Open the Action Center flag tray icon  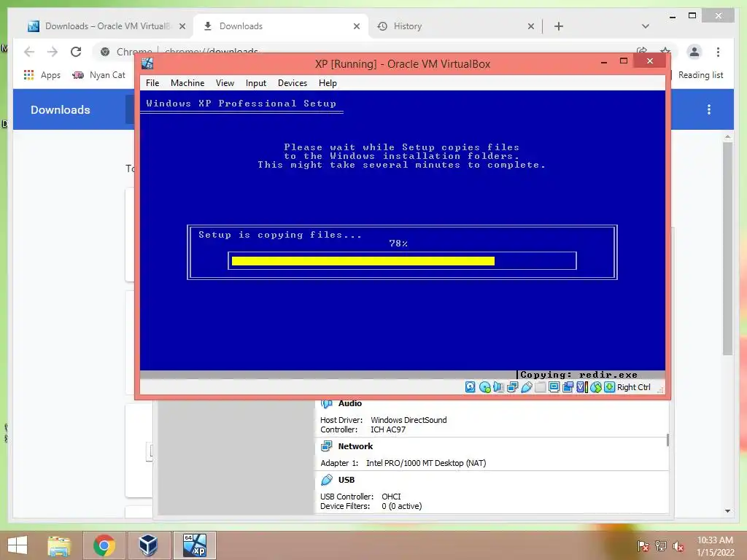[643, 546]
